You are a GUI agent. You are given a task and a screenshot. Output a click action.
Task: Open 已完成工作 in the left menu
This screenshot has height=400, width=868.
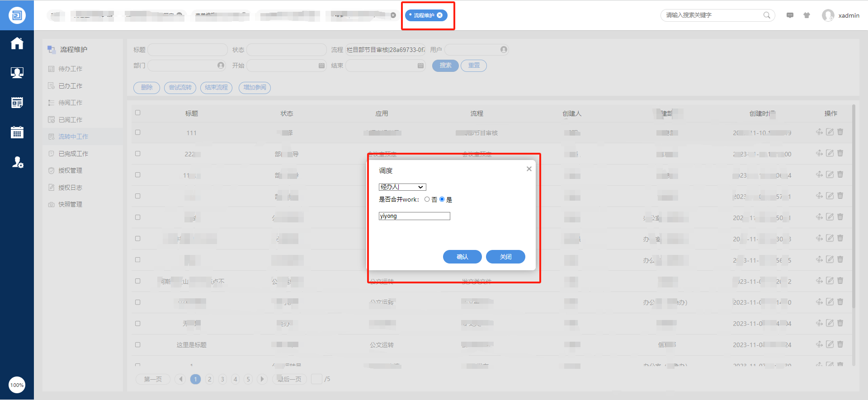pyautogui.click(x=73, y=154)
